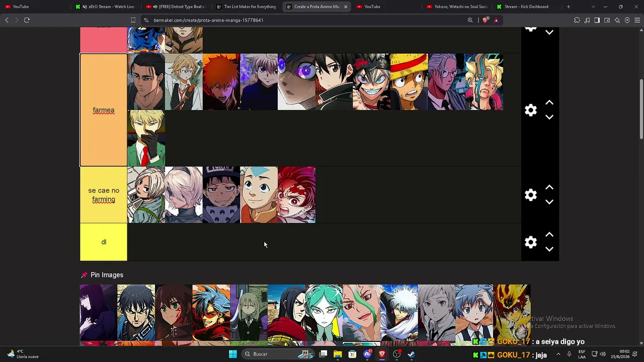Move the farmea tier up
Image resolution: width=644 pixels, height=362 pixels.
(x=549, y=103)
